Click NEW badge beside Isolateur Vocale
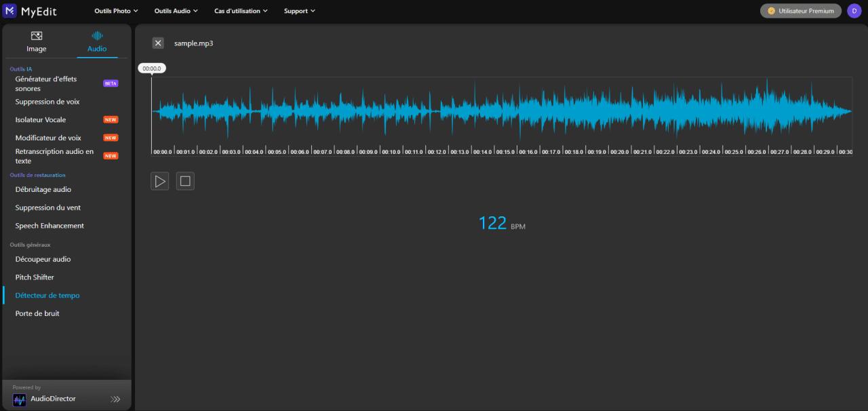The height and width of the screenshot is (411, 868). 111,119
